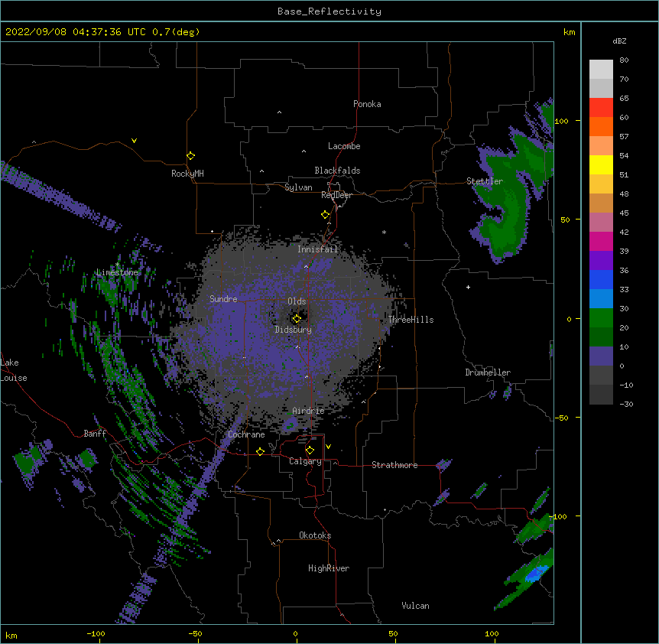Select the lightest gray 80 dBZ legend swatch
This screenshot has width=659, height=644.
point(601,69)
